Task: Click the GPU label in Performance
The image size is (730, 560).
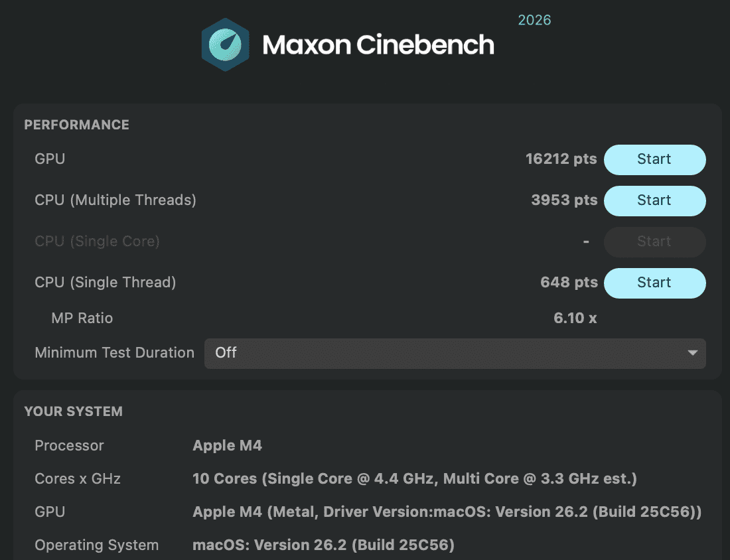Action: click(x=50, y=159)
